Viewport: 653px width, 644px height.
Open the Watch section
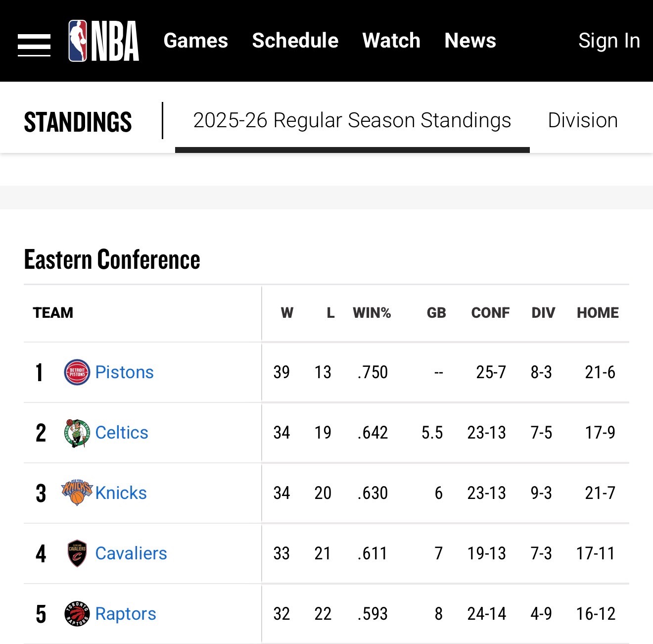pos(391,41)
